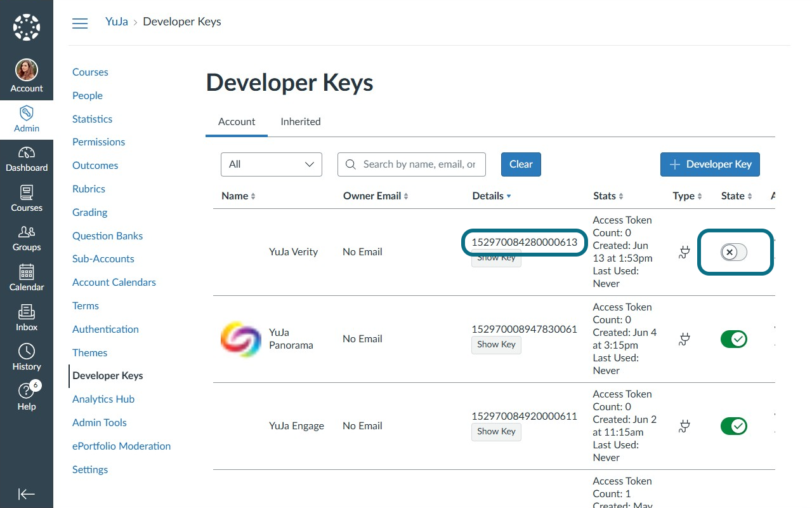Image resolution: width=812 pixels, height=508 pixels.
Task: Collapse global navigation with arrow icon
Action: pyautogui.click(x=27, y=494)
